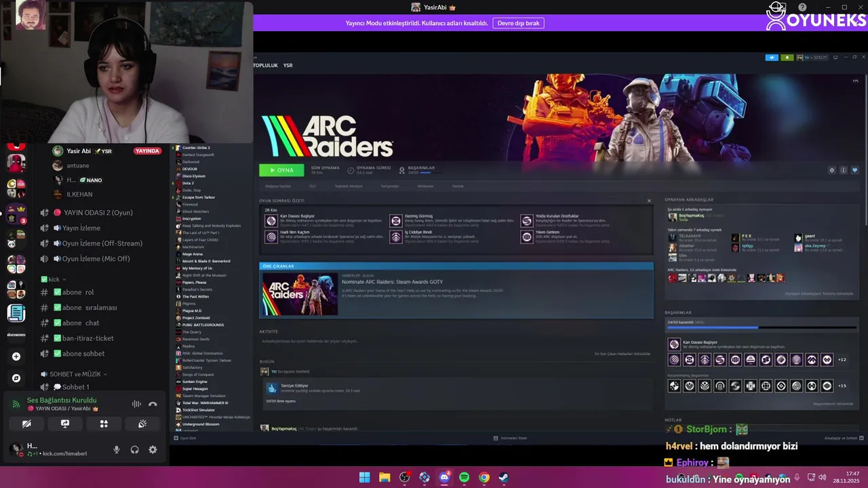Start ARC Raiders with green OYNA button

(281, 170)
